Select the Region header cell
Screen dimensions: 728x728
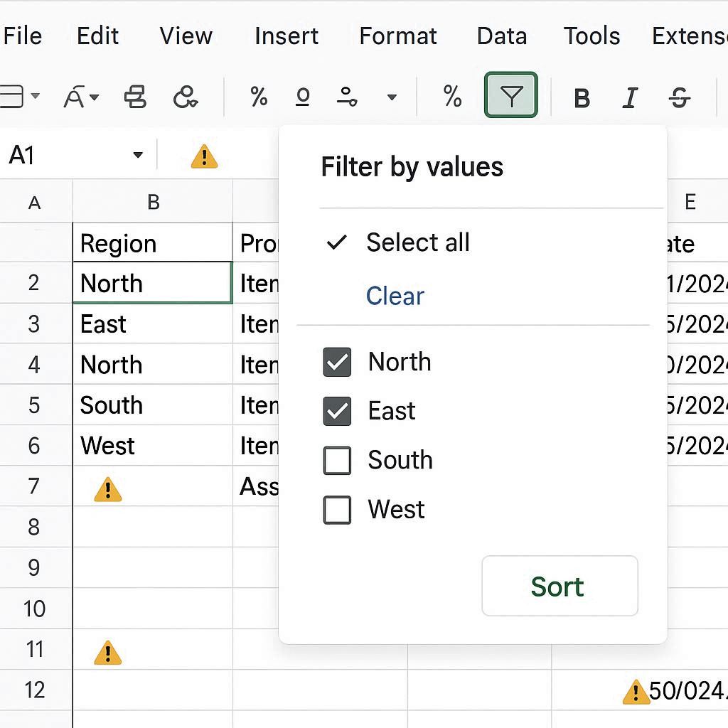pyautogui.click(x=153, y=243)
